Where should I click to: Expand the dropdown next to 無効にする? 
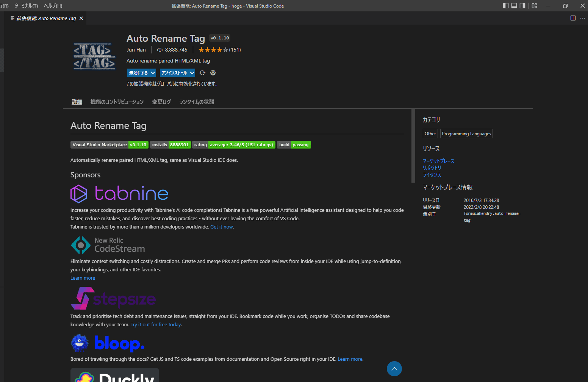point(153,73)
